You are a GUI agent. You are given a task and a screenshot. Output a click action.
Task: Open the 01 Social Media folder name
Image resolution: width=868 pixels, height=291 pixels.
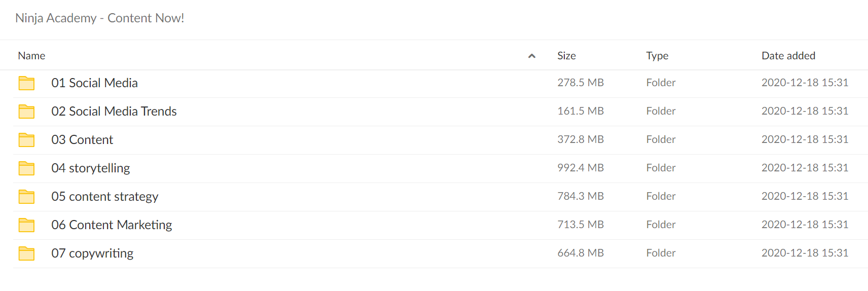click(94, 83)
